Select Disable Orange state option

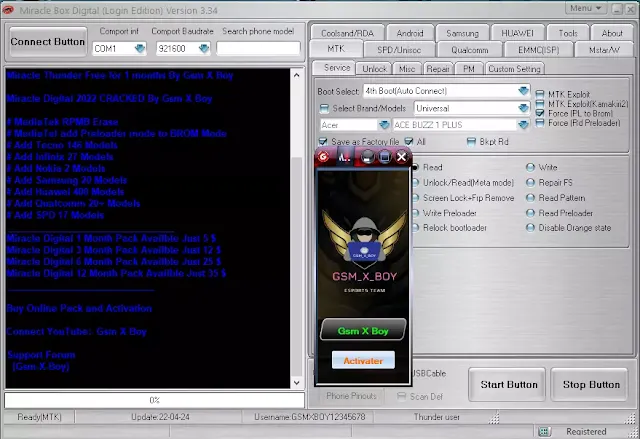pos(530,228)
